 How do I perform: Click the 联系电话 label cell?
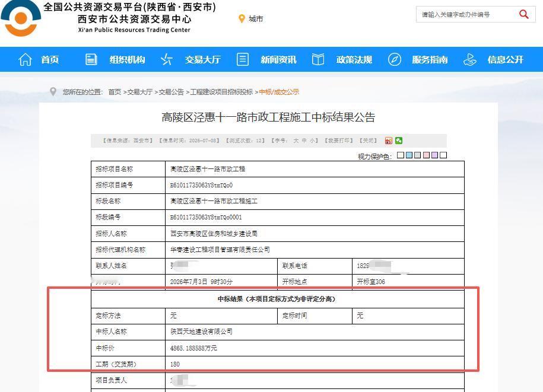pos(315,266)
